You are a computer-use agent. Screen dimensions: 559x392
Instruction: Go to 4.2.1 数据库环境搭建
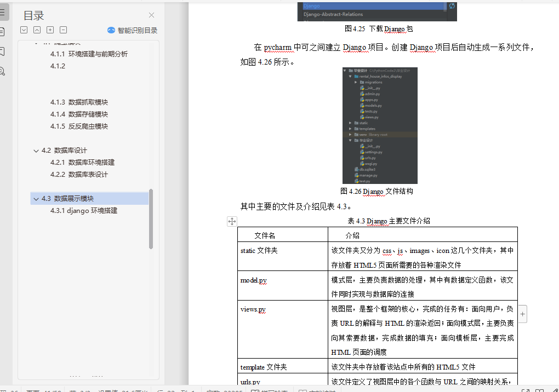pyautogui.click(x=82, y=163)
